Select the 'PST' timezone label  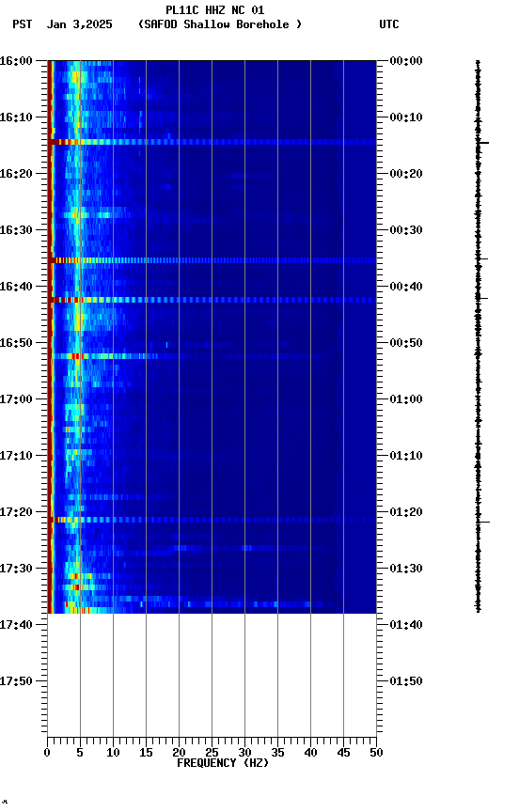click(23, 24)
